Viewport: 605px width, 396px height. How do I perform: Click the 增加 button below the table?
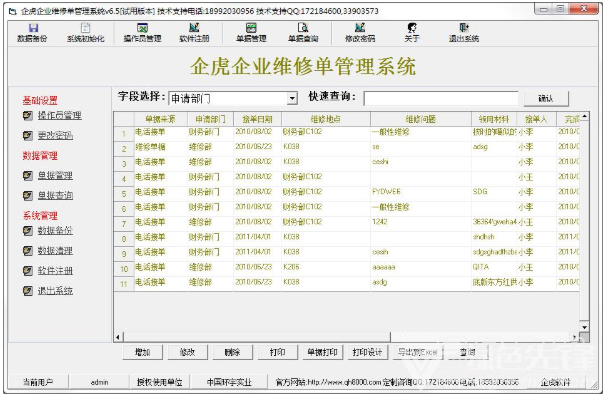click(142, 352)
